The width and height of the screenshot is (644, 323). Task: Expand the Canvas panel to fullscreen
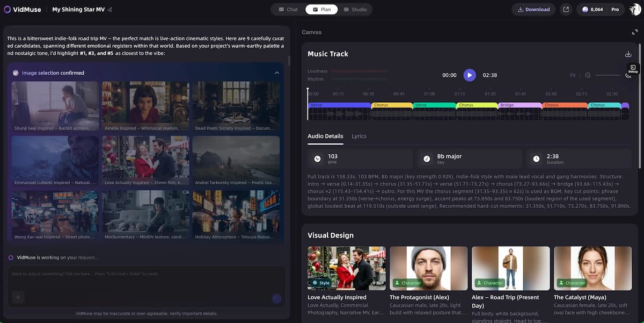click(x=634, y=32)
